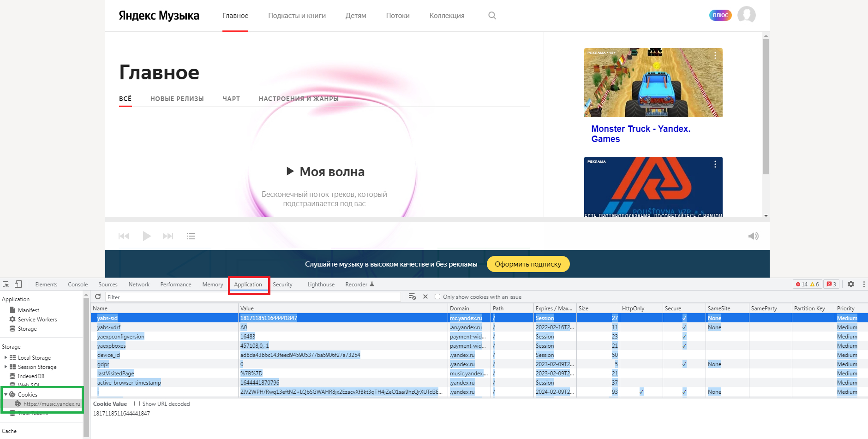Go to Детям section
This screenshot has height=439, width=868.
(356, 16)
